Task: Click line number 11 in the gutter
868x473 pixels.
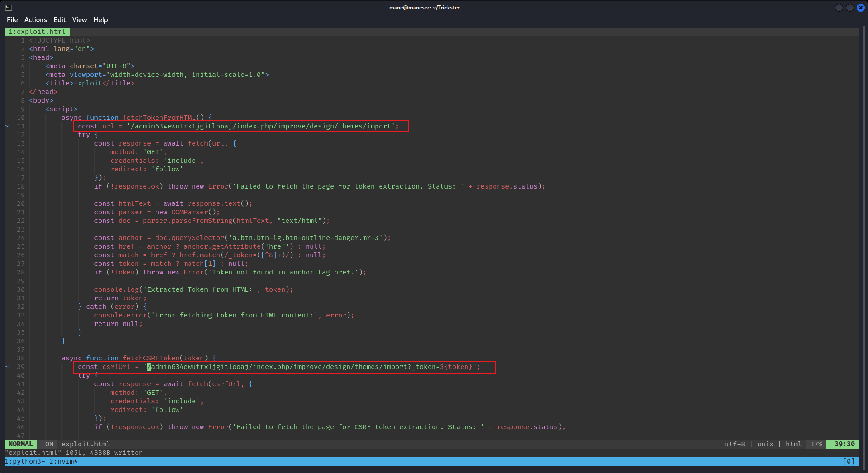Action: pyautogui.click(x=21, y=126)
